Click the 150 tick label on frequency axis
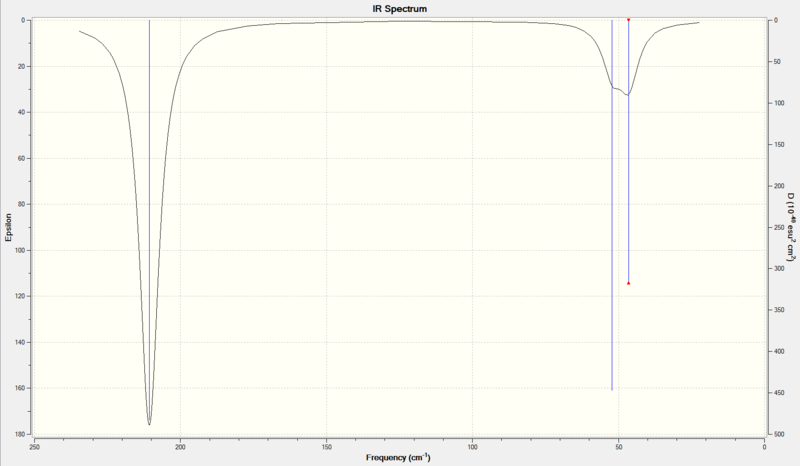This screenshot has height=466, width=800. point(327,447)
